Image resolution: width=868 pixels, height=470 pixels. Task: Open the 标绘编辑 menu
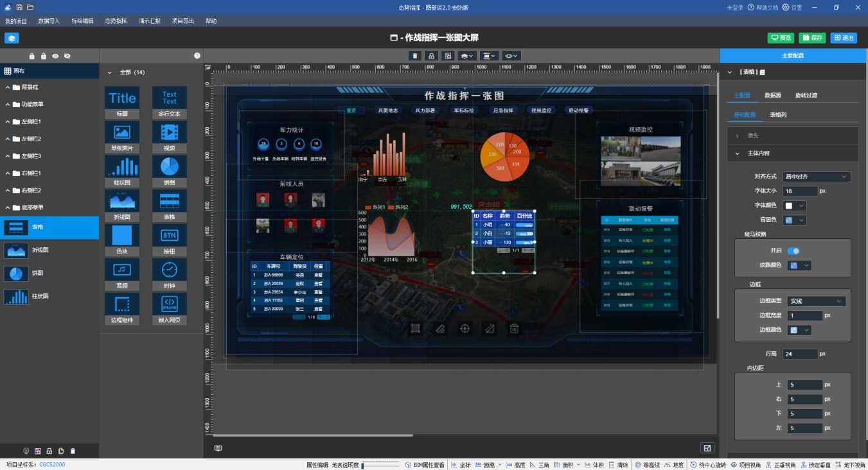[82, 21]
